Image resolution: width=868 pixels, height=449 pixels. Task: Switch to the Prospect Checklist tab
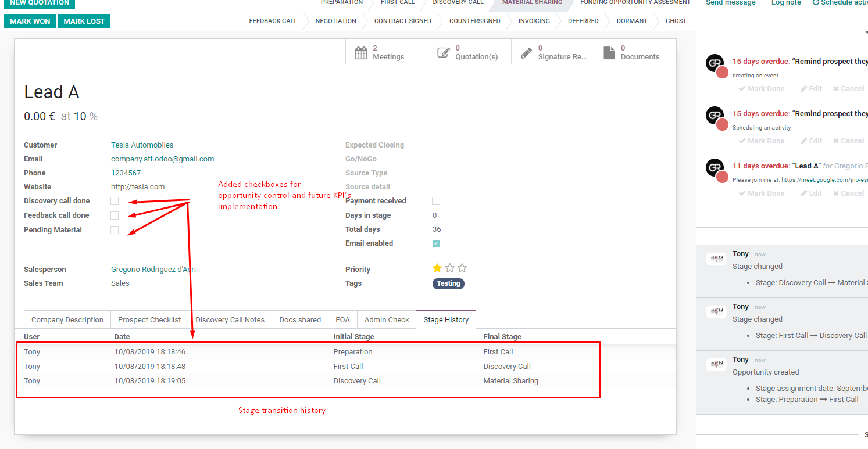149,319
